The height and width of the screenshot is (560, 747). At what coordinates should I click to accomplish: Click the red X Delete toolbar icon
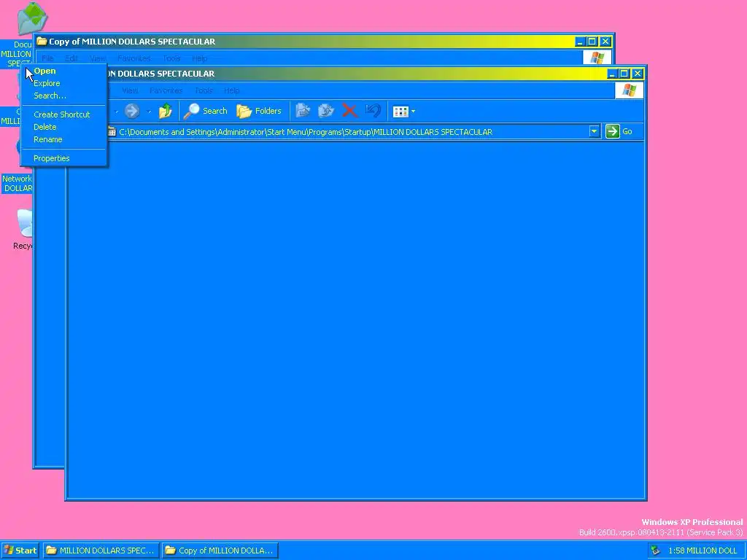[x=349, y=112]
